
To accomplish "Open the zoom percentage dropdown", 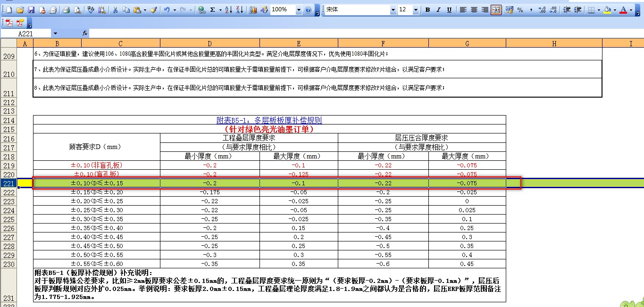I will pos(299,10).
